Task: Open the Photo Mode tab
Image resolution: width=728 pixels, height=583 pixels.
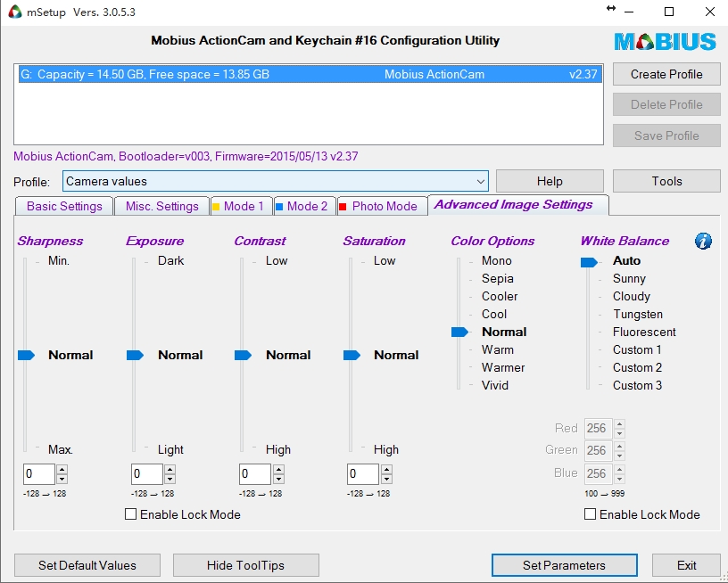Action: pyautogui.click(x=382, y=207)
